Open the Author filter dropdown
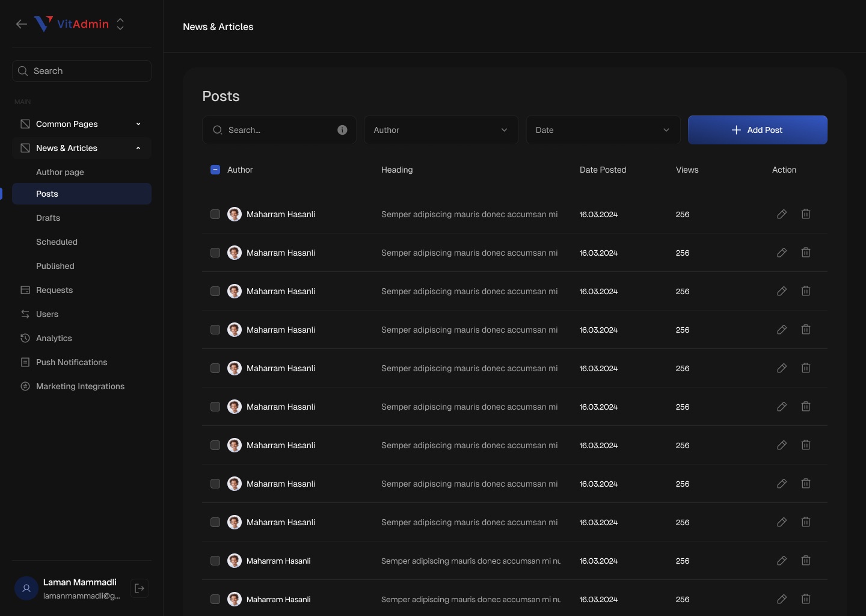The height and width of the screenshot is (616, 866). (441, 130)
